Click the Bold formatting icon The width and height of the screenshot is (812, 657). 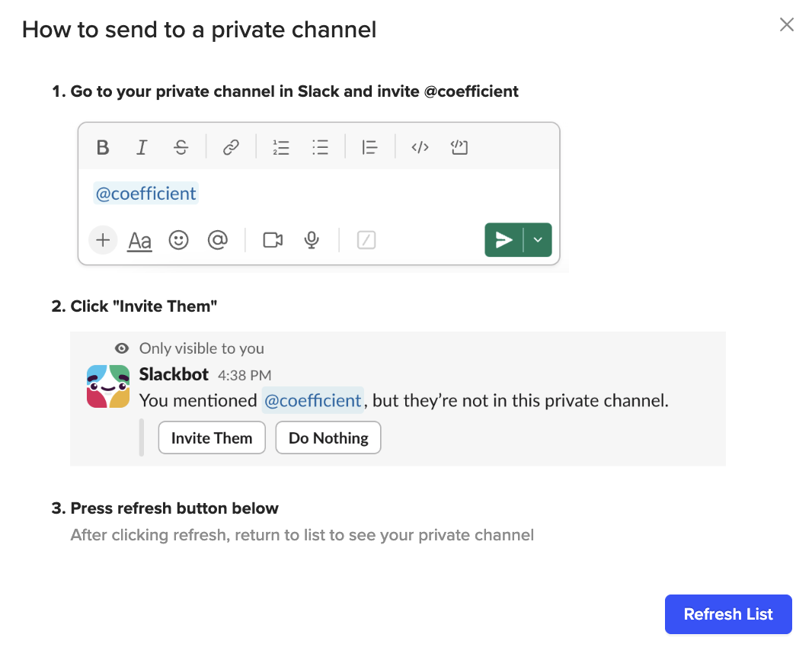103,148
